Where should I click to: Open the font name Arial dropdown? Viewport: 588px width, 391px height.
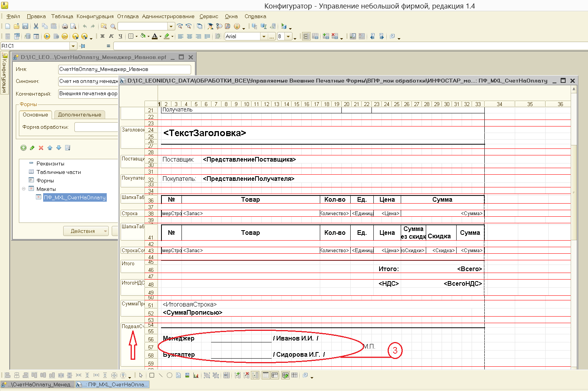(264, 36)
